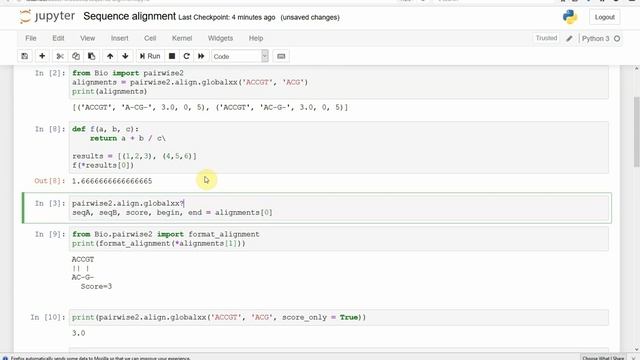Paste cells below icon
Viewport: 640px width, 360px height.
91,56
